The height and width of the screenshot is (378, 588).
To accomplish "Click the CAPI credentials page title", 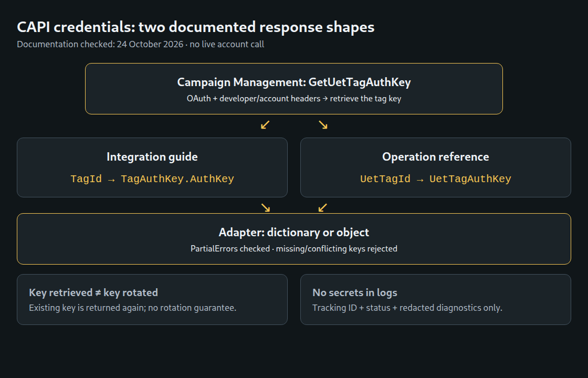I will tap(196, 27).
